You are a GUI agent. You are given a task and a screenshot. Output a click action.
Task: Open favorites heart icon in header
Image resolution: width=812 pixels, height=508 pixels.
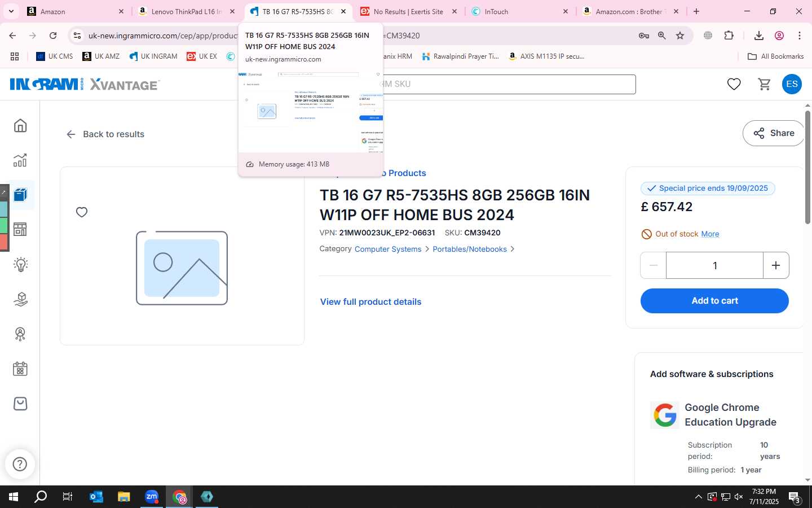(734, 84)
